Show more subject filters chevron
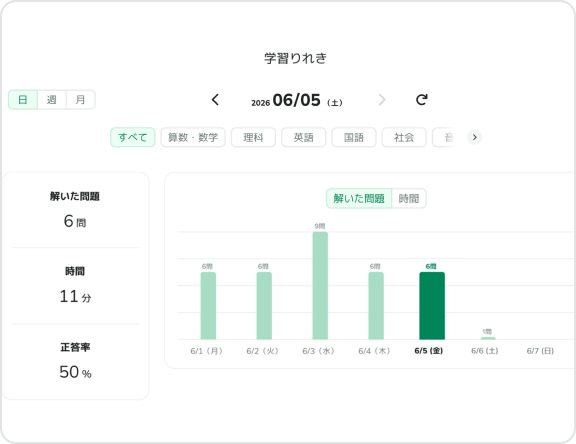Screen dimensions: 576x444 pos(474,137)
